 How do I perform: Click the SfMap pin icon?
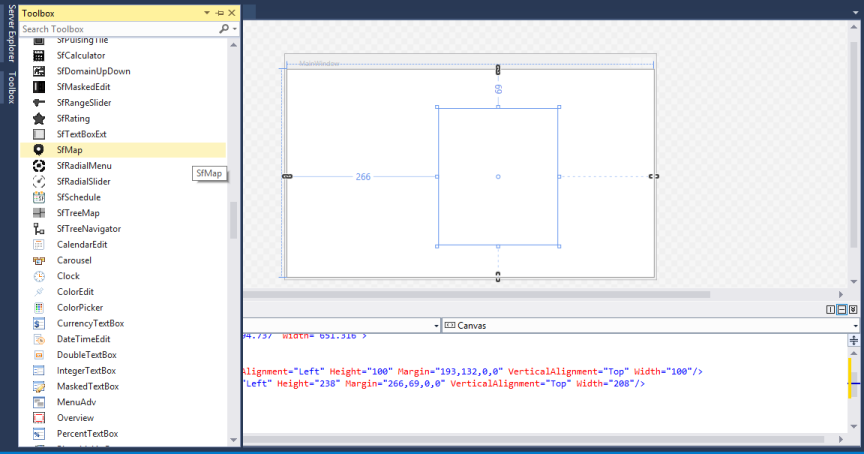click(39, 150)
